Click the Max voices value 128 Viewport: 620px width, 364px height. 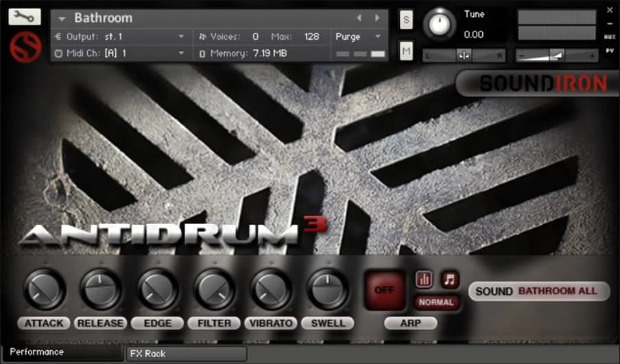pyautogui.click(x=311, y=37)
